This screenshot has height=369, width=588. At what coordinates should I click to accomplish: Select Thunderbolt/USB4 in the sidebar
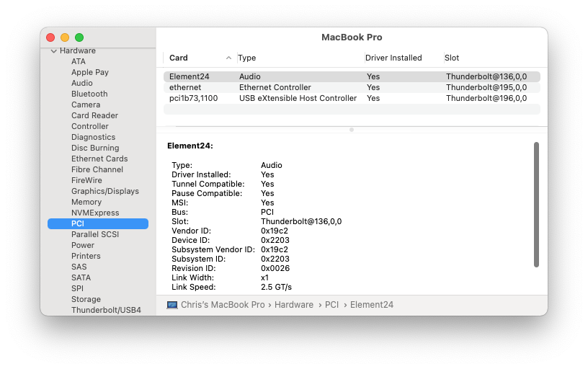coord(106,310)
